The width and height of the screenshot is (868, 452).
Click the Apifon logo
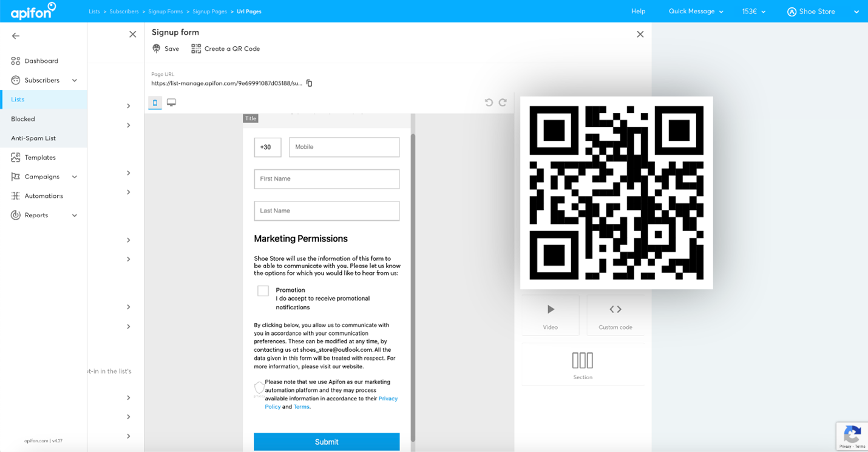(33, 11)
